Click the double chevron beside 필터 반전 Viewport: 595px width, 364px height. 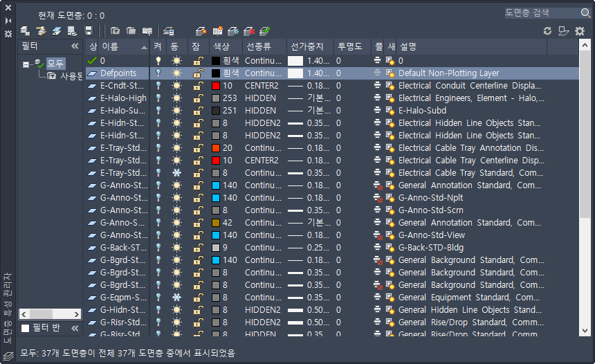pos(75,328)
